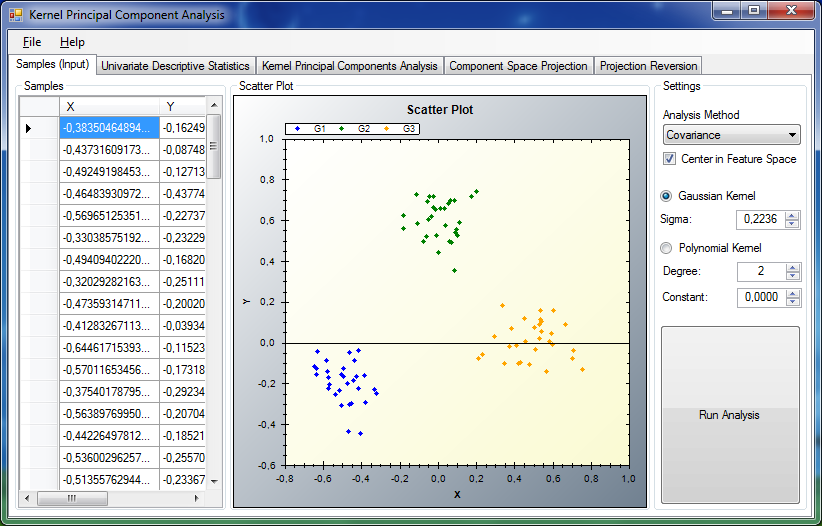Click the application icon in title bar

coord(16,15)
